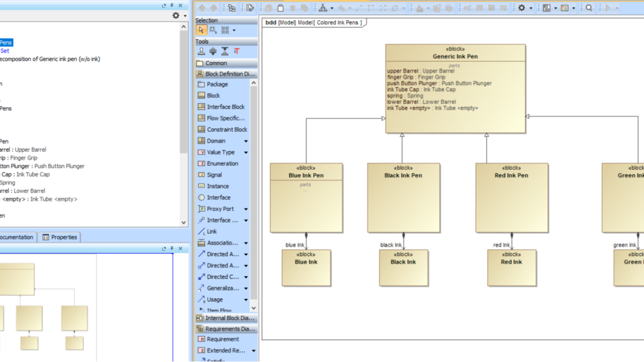Viewport: 644px width, 362px height.
Task: Expand the Value Type dropdown arrow
Action: click(x=246, y=152)
